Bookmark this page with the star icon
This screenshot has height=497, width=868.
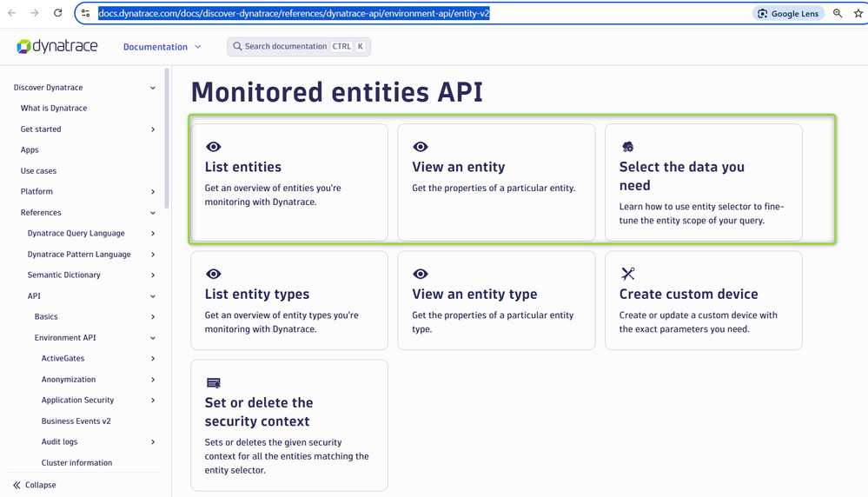[x=858, y=13]
